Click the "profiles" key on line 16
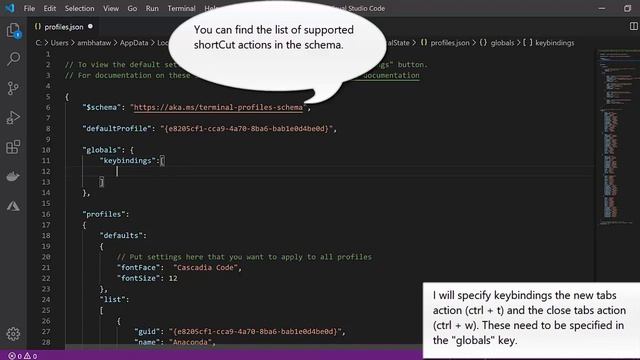 tap(104, 214)
